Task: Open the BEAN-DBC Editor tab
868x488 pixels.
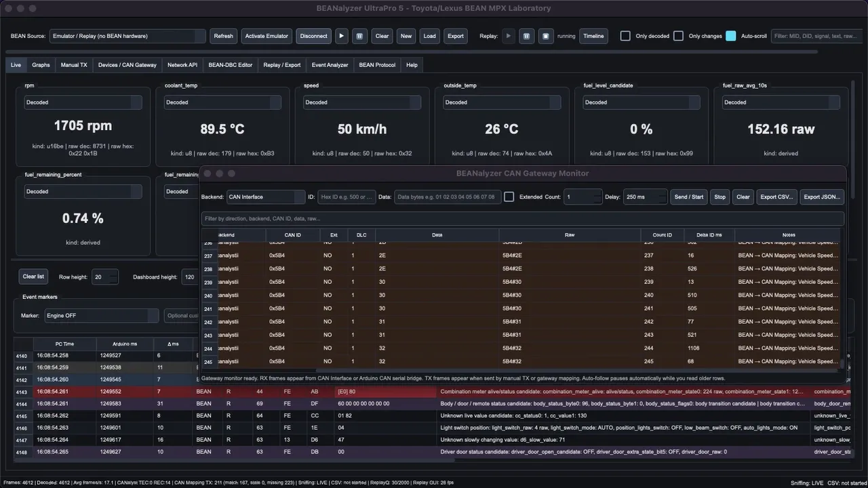Action: (x=231, y=65)
